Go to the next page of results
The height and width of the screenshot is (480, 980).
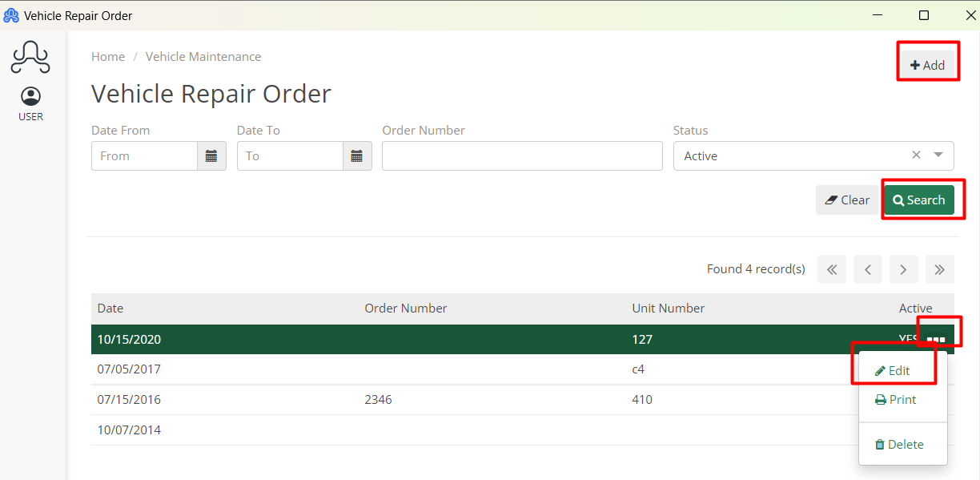pyautogui.click(x=903, y=269)
